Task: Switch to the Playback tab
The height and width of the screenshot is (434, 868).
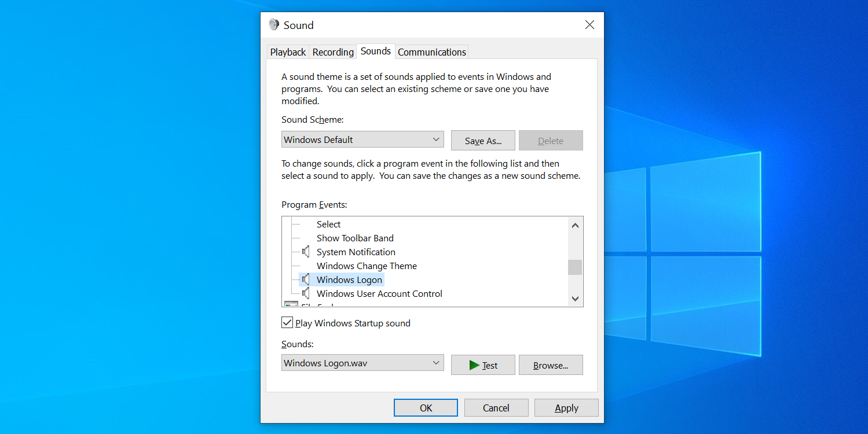Action: [x=287, y=52]
